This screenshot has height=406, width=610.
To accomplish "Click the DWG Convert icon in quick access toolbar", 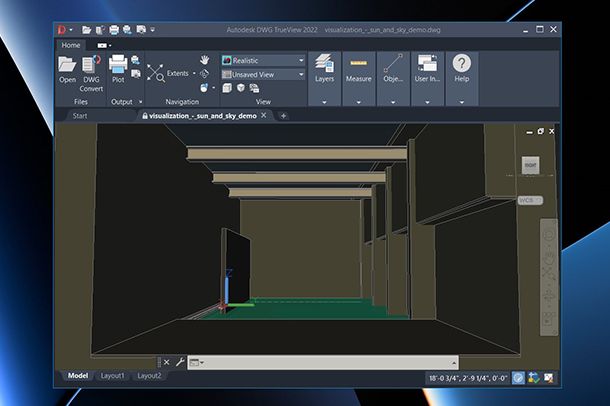I will tap(101, 30).
